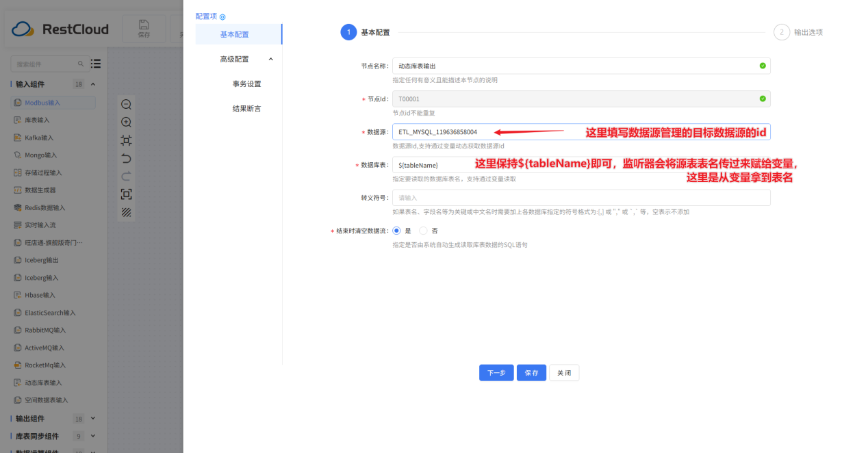This screenshot has height=453, width=868.
Task: Open the 结果断言 submenu item
Action: coord(246,108)
